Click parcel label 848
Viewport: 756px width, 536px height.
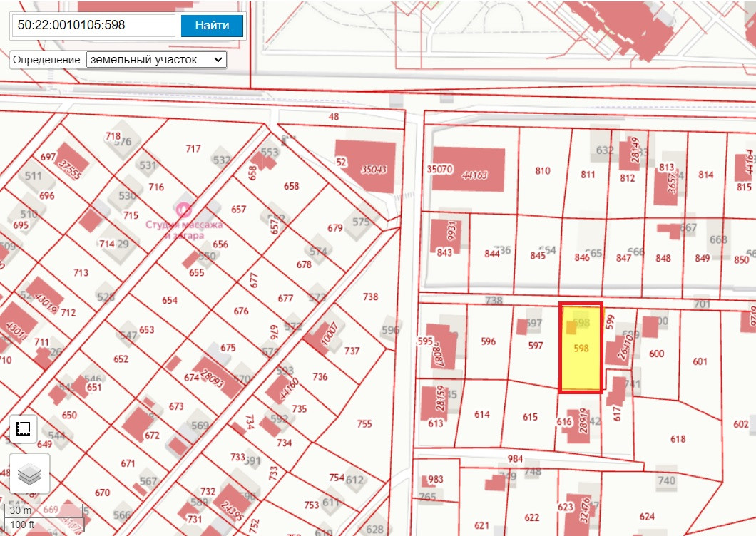coord(663,258)
